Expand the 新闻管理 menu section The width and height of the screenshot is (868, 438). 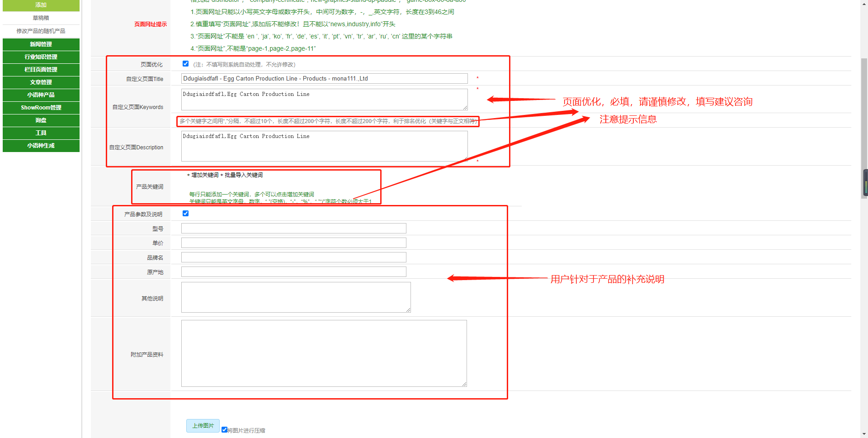[x=41, y=44]
